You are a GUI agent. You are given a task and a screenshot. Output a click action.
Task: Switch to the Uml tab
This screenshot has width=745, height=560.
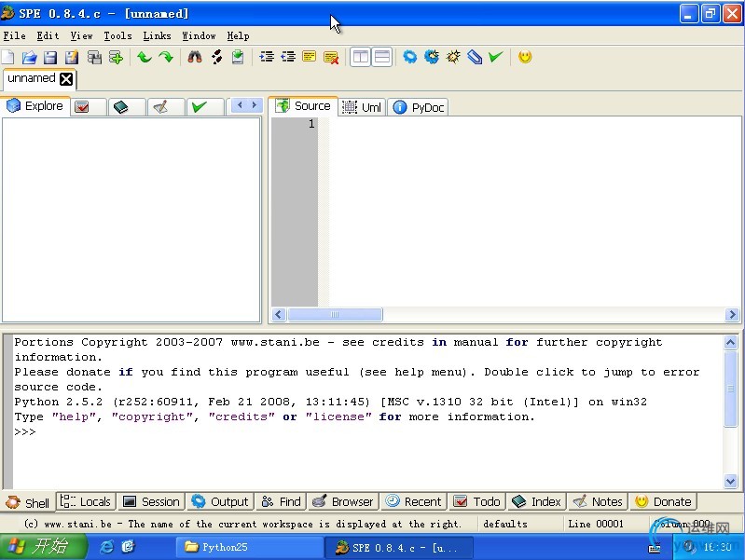[x=363, y=107]
